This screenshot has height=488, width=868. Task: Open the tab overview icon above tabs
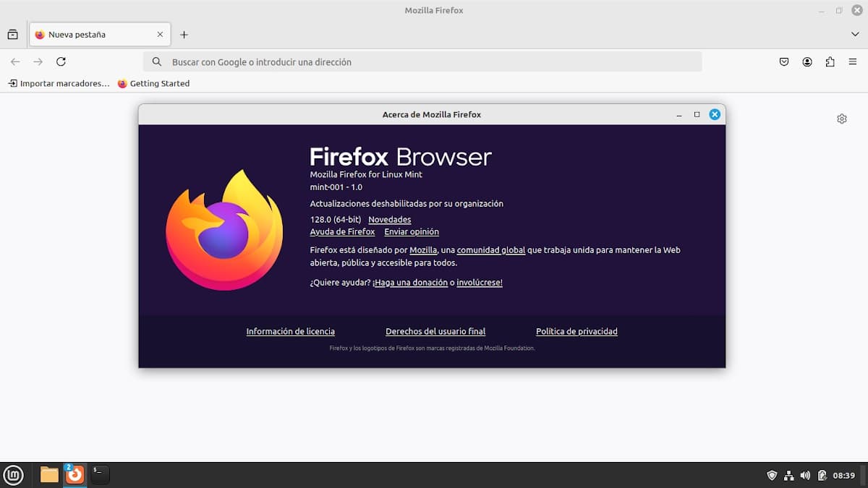coord(12,34)
